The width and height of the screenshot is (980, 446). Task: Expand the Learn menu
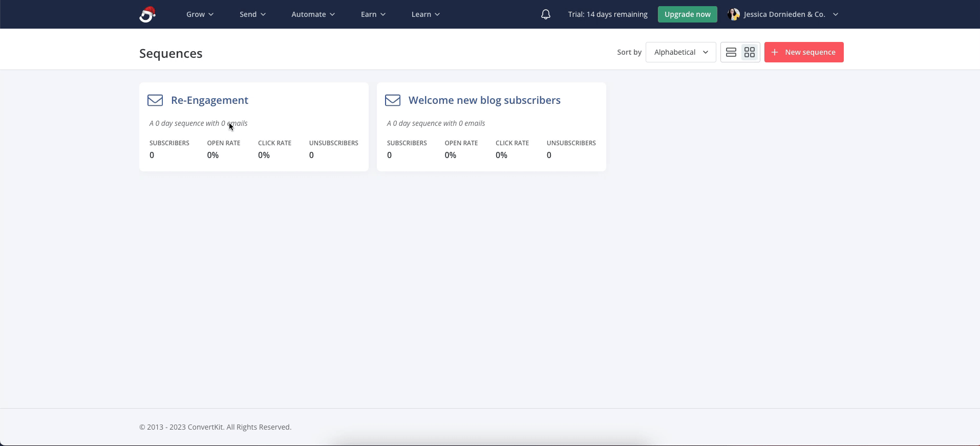pos(426,14)
